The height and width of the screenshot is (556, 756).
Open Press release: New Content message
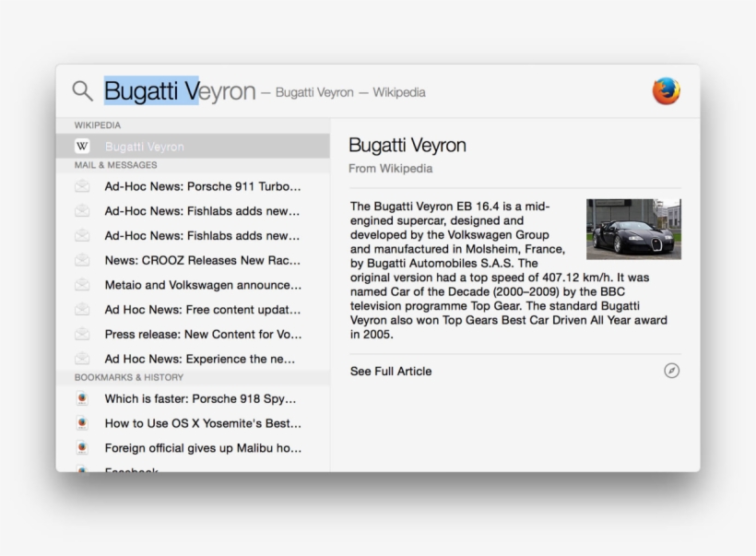pyautogui.click(x=203, y=334)
